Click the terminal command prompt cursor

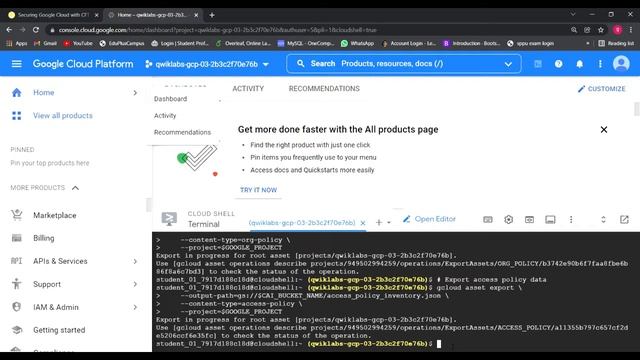439,344
